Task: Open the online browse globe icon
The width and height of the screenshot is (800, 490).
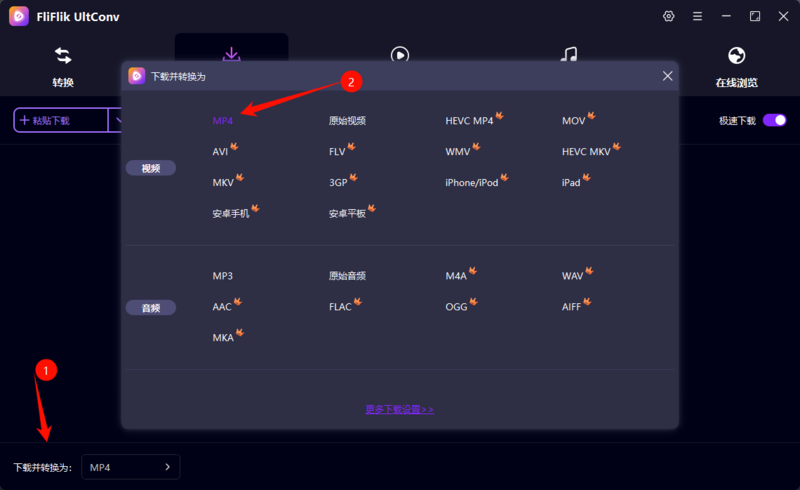Action: pos(737,56)
